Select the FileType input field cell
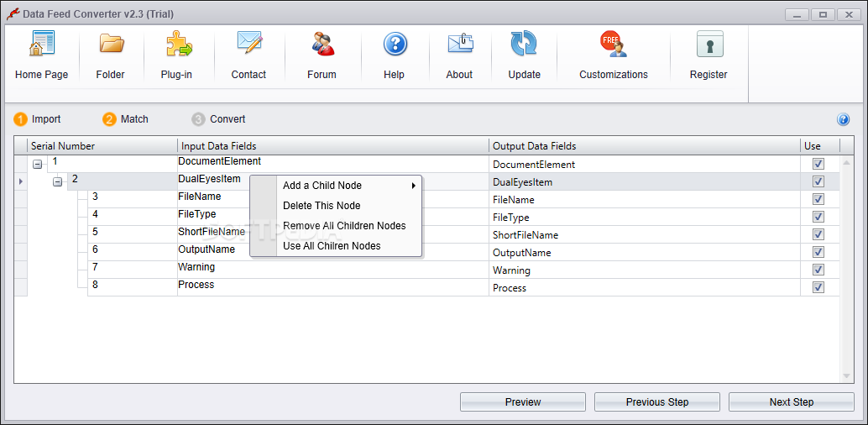This screenshot has height=425, width=868. pos(332,217)
